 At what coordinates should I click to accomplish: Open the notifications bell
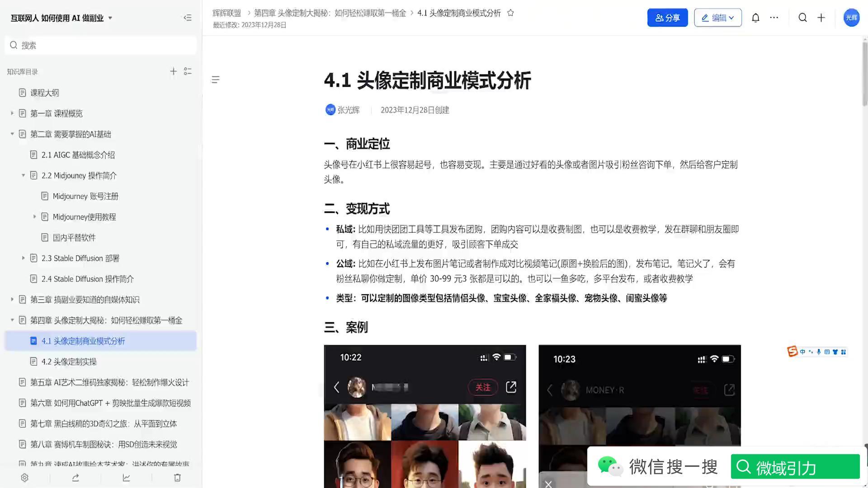click(x=755, y=18)
